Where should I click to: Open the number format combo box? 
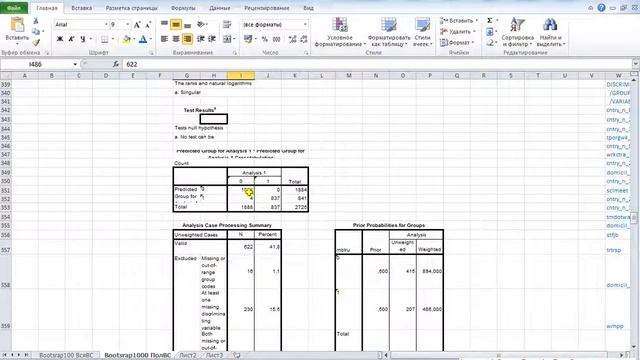[275, 25]
